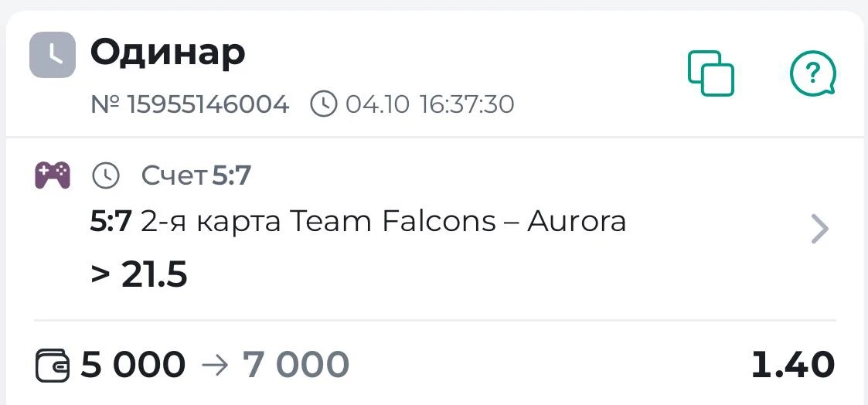
Task: Click the clock icon next to 04.10 16:37:30
Action: click(323, 104)
